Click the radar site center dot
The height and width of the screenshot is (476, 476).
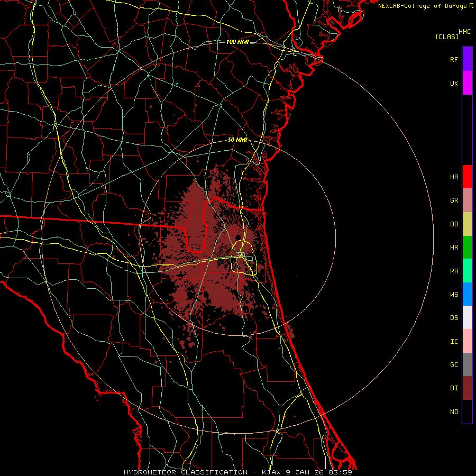click(x=238, y=237)
